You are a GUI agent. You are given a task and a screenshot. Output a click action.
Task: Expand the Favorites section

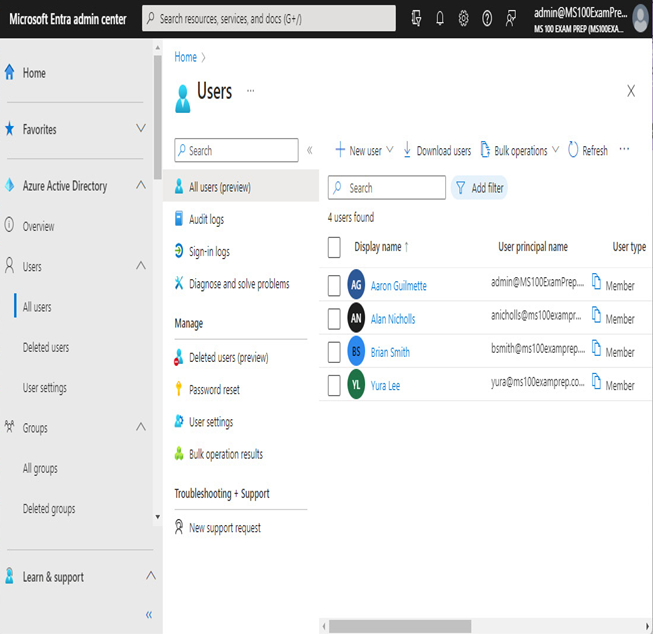coord(141,128)
